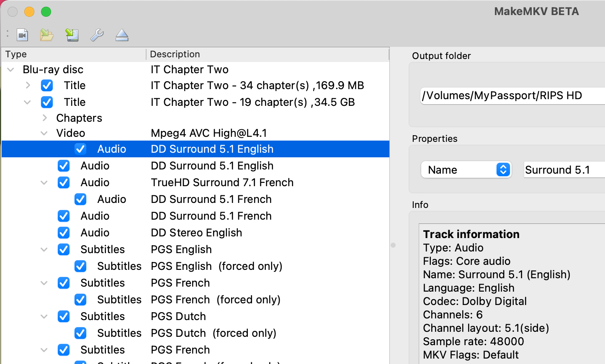Toggle DD Stereo English audio checkbox
The width and height of the screenshot is (605, 364).
[64, 233]
